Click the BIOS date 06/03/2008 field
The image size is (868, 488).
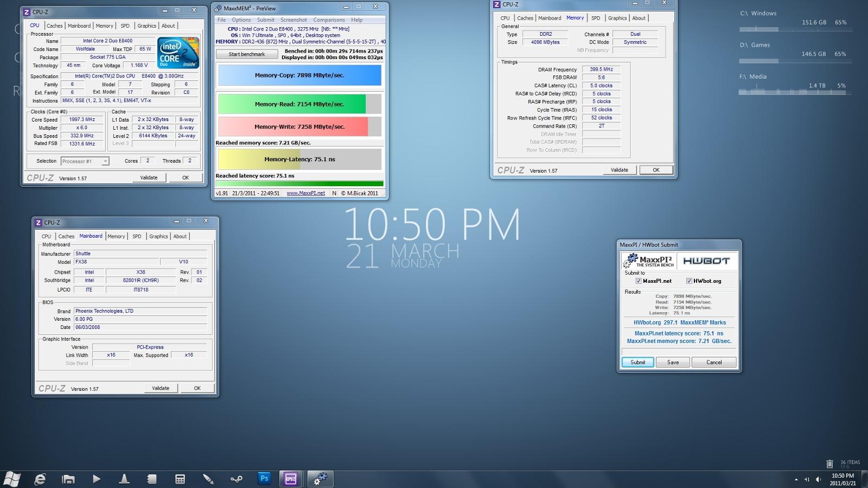[141, 327]
